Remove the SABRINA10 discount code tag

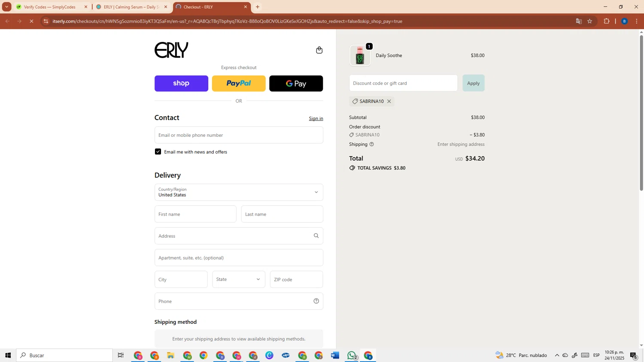pyautogui.click(x=389, y=102)
